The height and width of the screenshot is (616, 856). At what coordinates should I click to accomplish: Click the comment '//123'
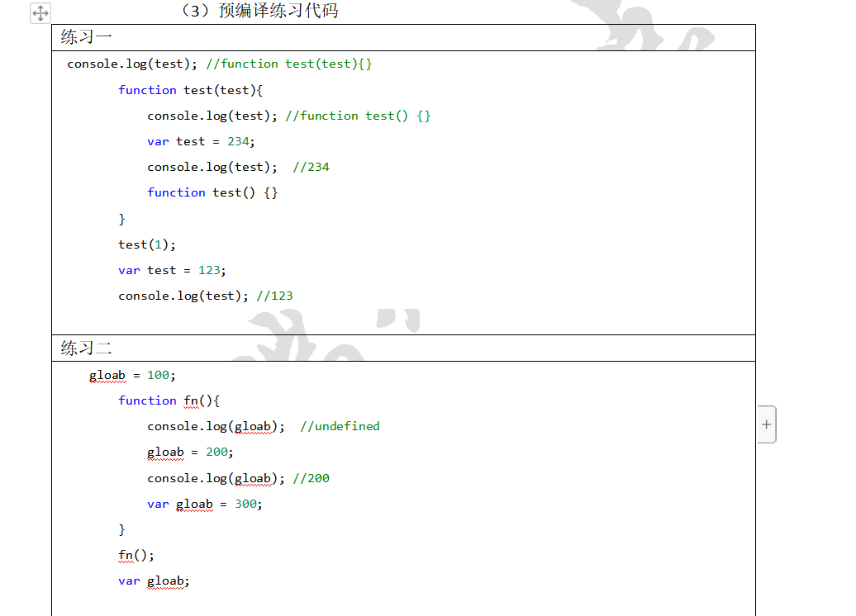click(x=274, y=296)
